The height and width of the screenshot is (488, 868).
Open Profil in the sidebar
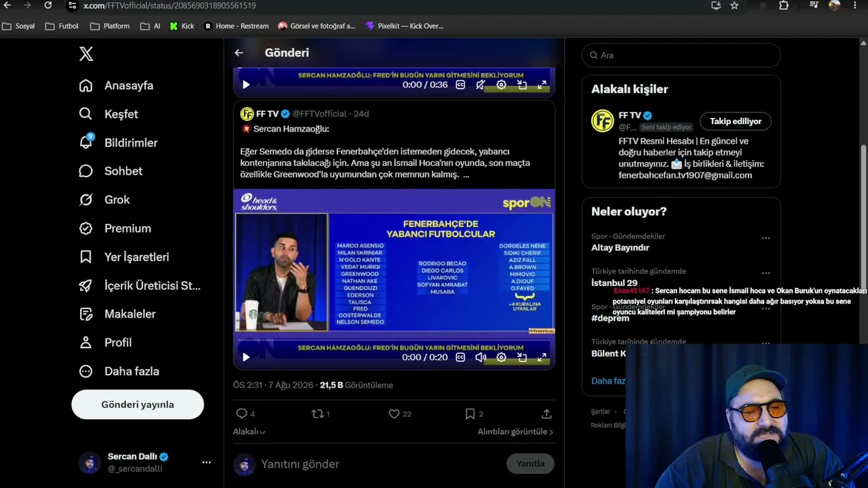pos(105,342)
